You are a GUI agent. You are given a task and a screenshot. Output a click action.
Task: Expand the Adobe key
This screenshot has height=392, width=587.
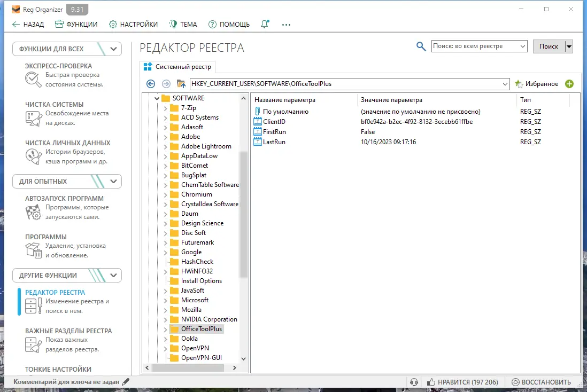pyautogui.click(x=166, y=137)
